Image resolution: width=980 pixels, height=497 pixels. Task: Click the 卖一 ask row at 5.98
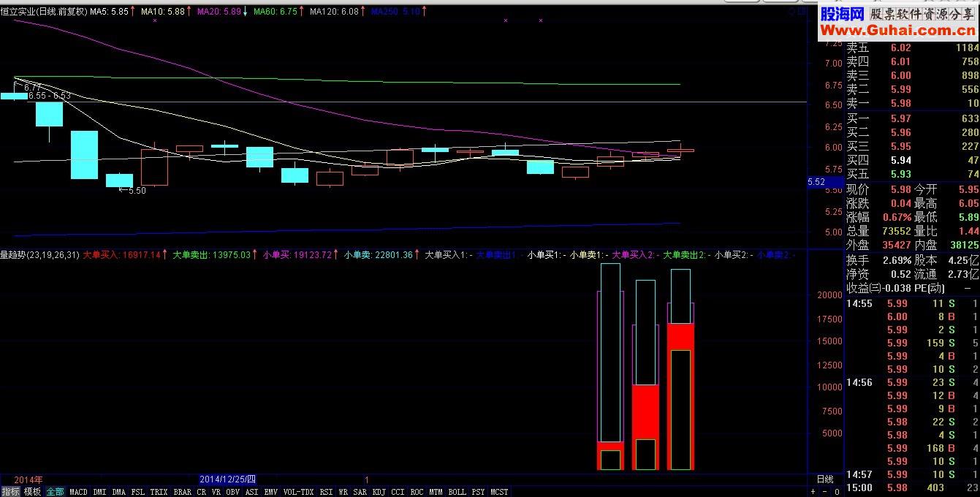(912, 104)
